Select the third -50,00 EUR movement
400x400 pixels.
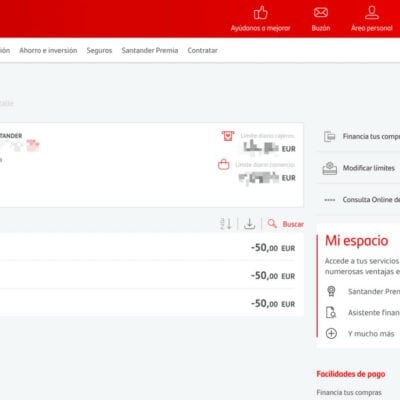tap(152, 303)
